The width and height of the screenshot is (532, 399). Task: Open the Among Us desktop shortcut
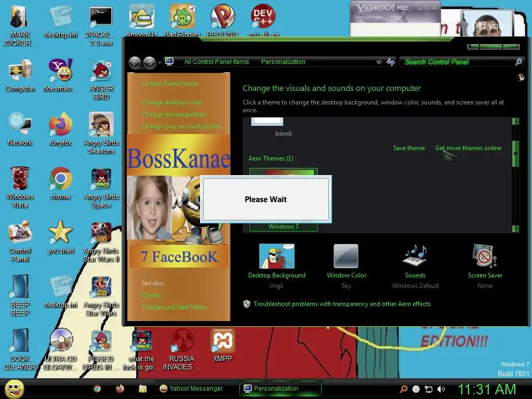(x=141, y=21)
